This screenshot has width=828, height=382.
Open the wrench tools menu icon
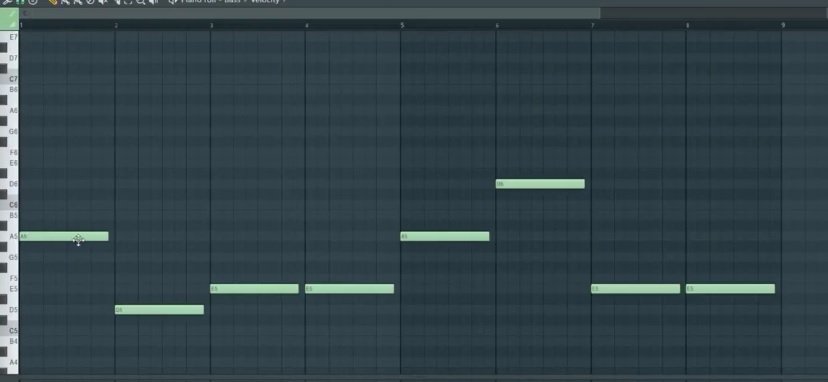point(6,2)
